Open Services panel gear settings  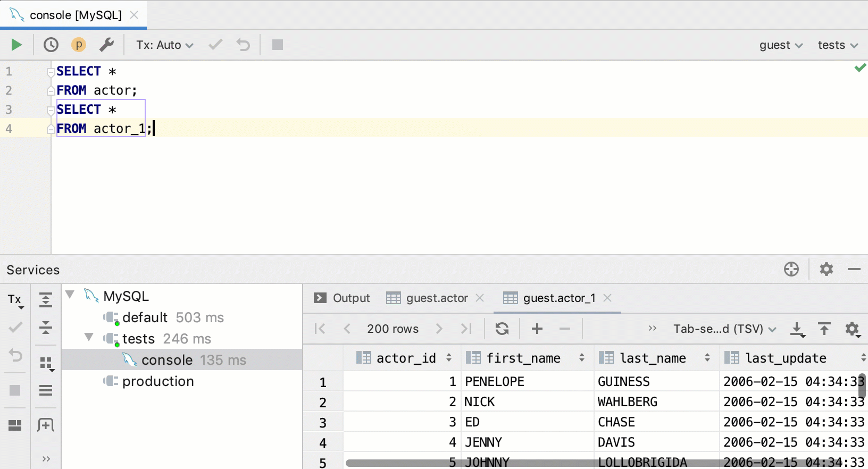coord(826,270)
